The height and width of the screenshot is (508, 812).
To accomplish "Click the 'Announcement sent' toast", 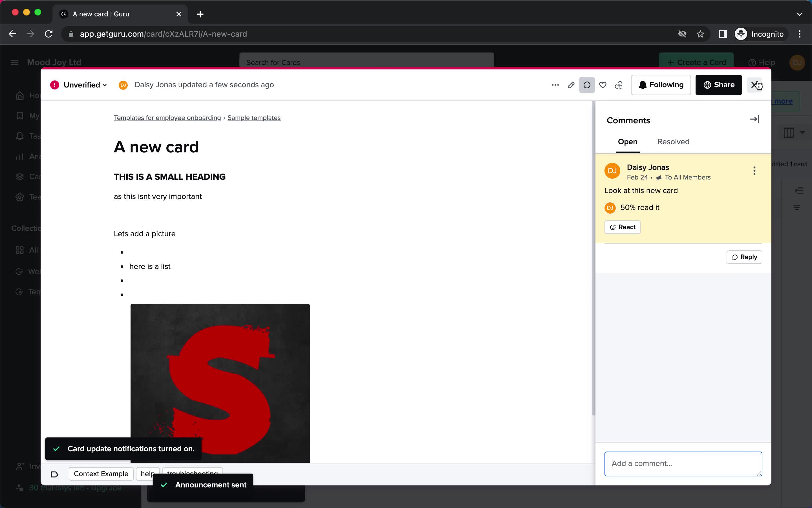I will (203, 485).
